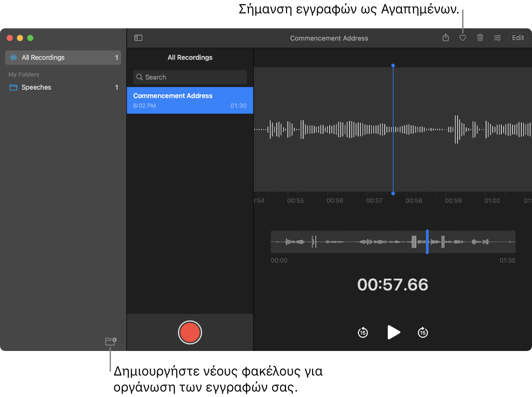Select the Commencement Address list entry

pos(190,100)
